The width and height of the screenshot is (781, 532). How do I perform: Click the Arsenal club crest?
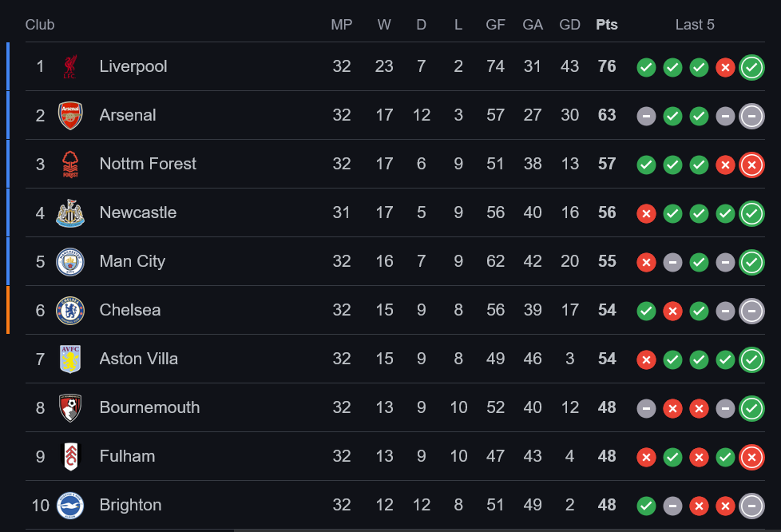(x=70, y=116)
